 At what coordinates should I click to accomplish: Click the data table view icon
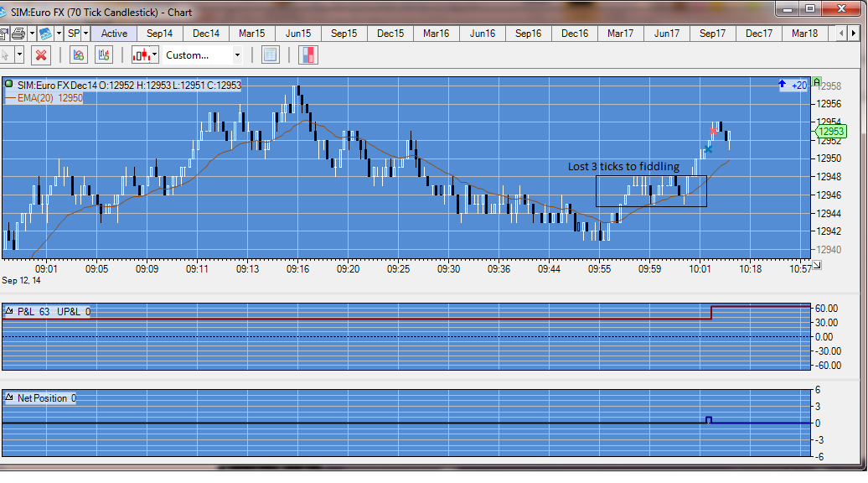[x=270, y=55]
